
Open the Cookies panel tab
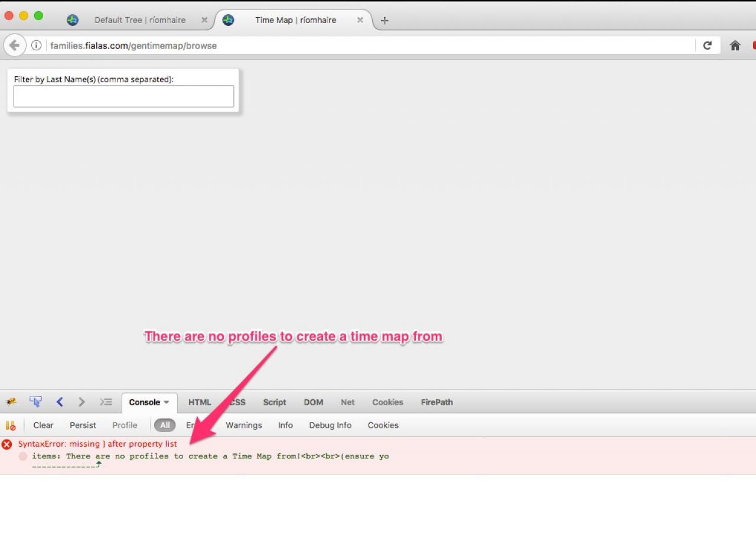click(387, 402)
